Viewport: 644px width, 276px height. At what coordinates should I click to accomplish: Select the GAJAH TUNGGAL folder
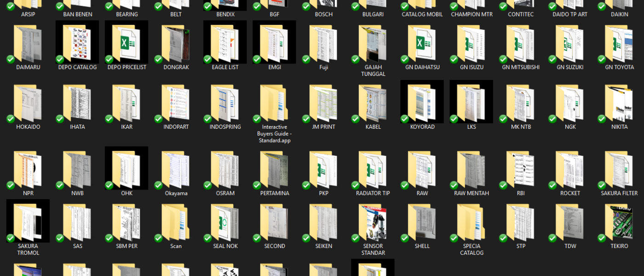373,44
